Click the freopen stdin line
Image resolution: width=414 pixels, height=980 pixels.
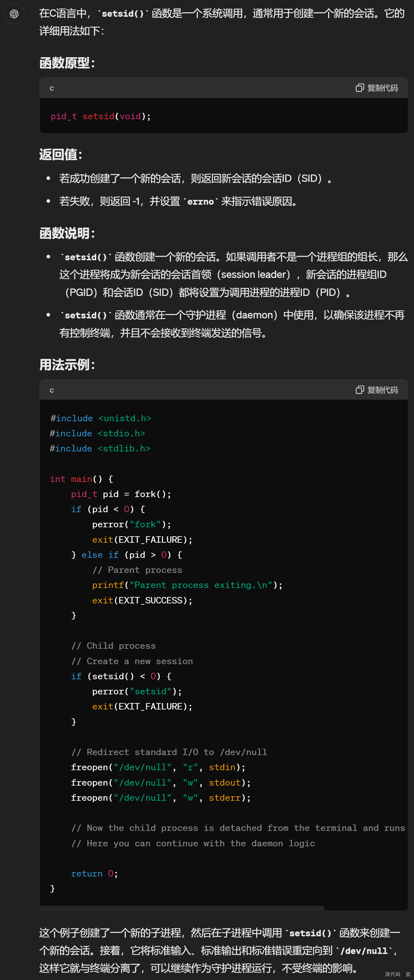pyautogui.click(x=158, y=767)
